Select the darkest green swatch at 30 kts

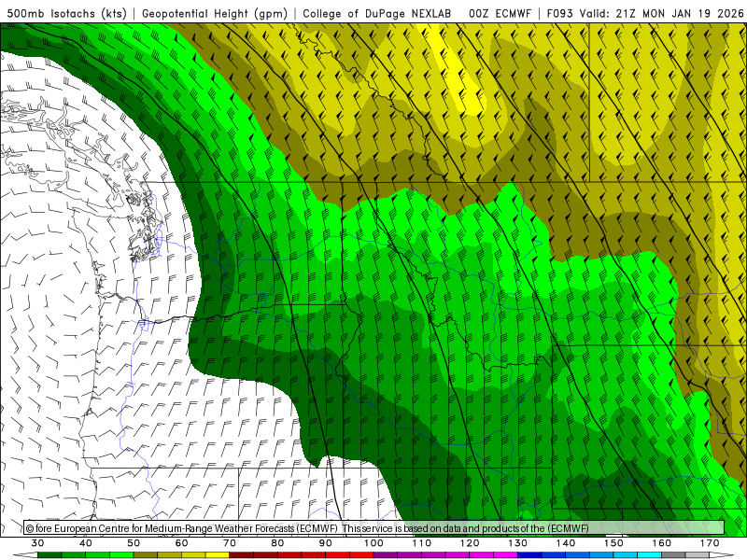[49, 555]
